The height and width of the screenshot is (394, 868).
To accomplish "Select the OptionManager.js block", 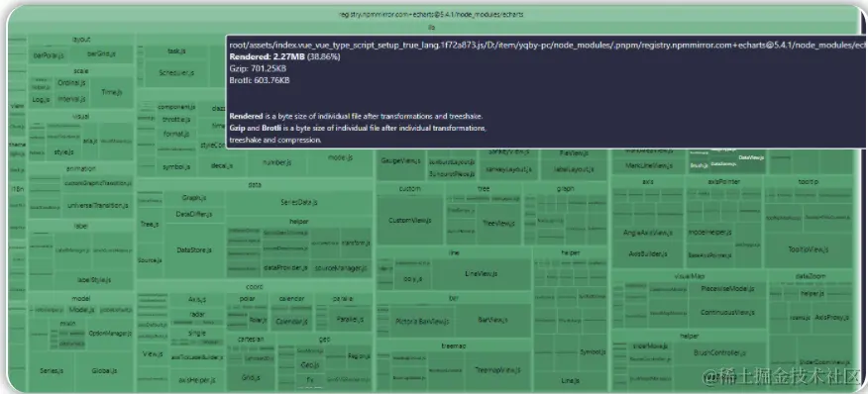I will click(110, 334).
